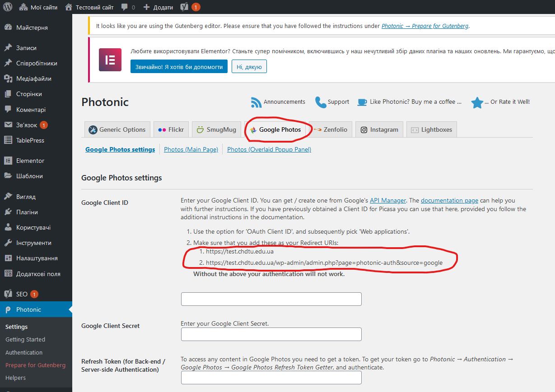Switch to the Generic Options tab
Viewport: 555px width, 392px height.
click(x=117, y=129)
